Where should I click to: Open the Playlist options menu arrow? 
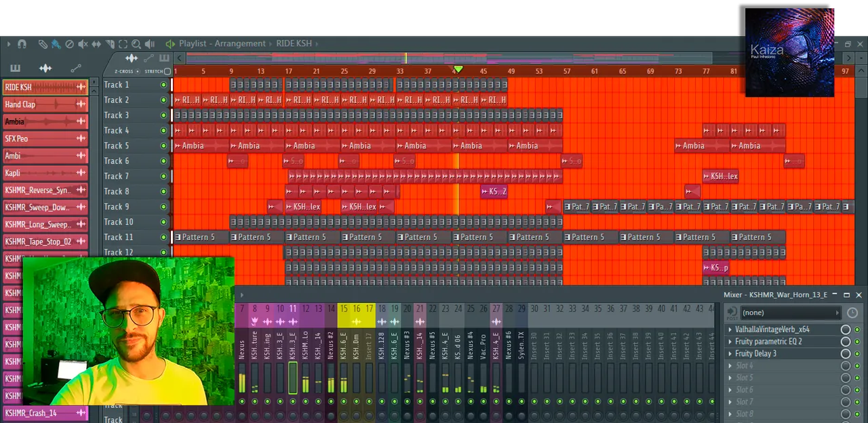click(x=9, y=44)
